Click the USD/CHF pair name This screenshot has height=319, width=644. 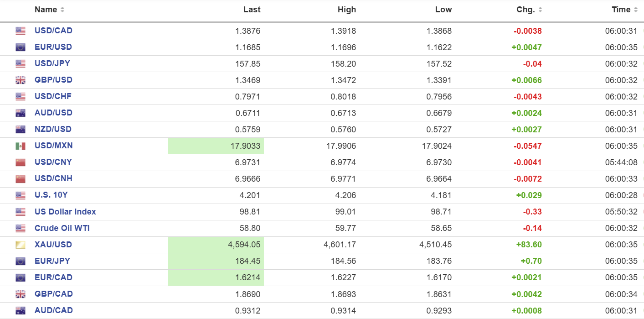[53, 96]
